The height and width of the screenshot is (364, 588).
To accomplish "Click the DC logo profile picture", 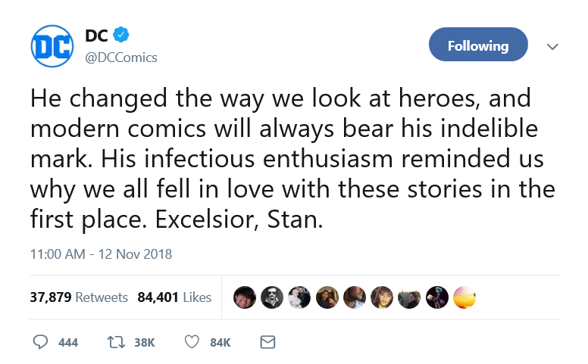I will coord(52,46).
